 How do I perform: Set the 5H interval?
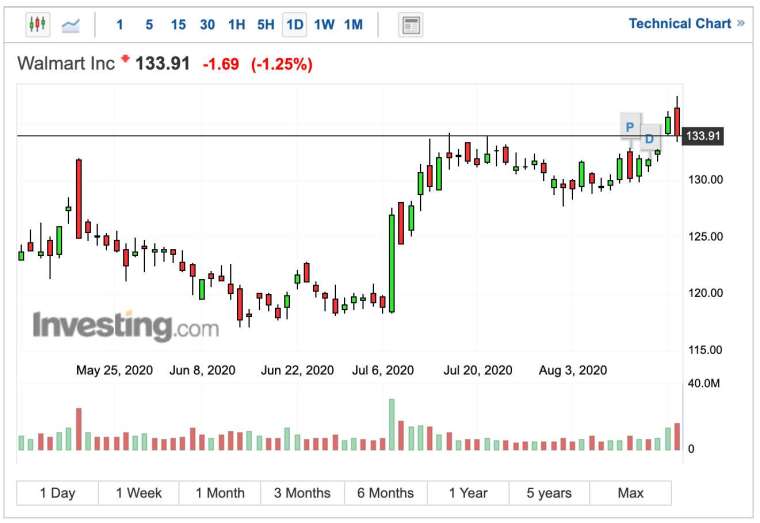pos(266,24)
